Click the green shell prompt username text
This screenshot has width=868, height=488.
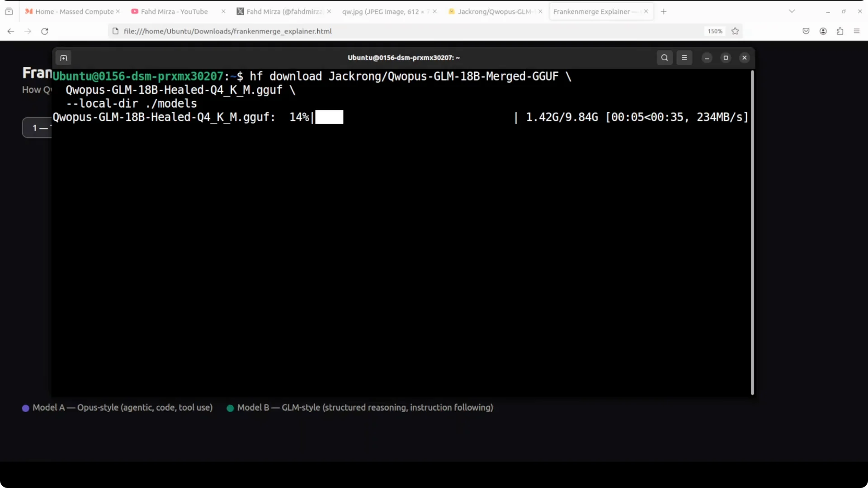138,76
